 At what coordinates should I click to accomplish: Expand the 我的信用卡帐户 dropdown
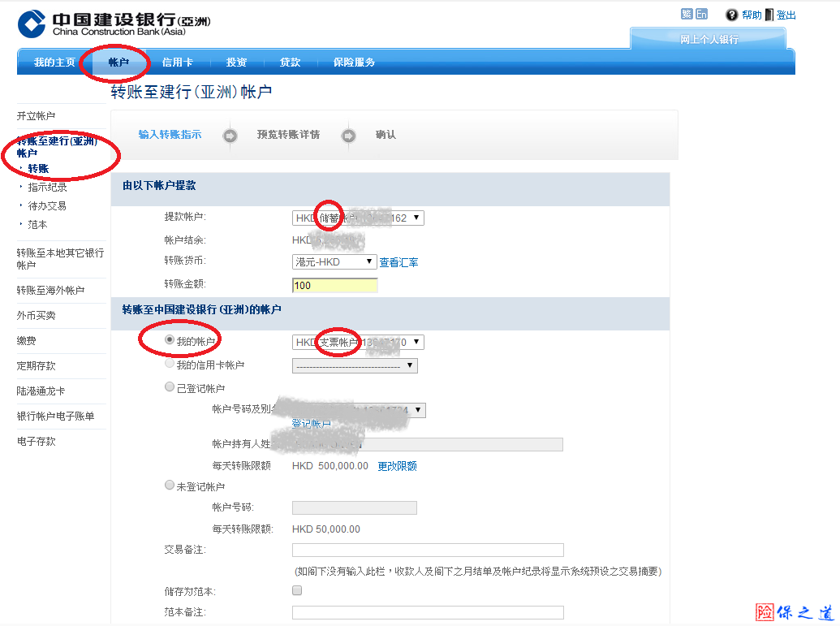click(x=355, y=365)
